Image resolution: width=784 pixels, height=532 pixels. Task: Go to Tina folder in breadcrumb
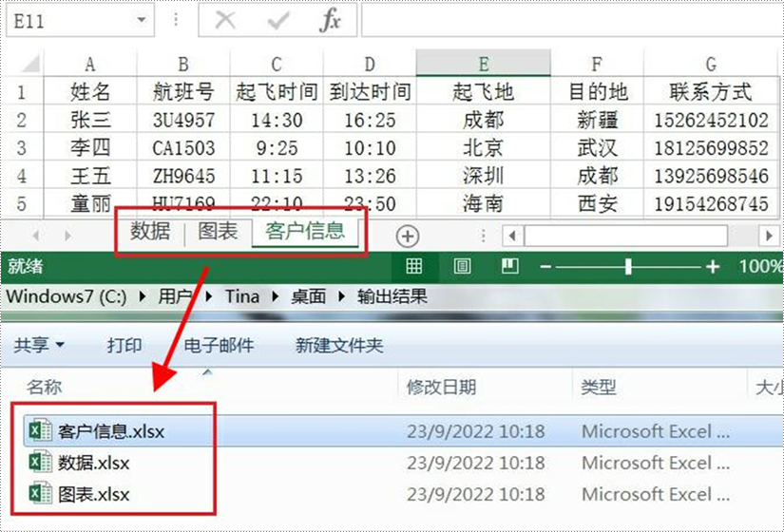tap(242, 296)
